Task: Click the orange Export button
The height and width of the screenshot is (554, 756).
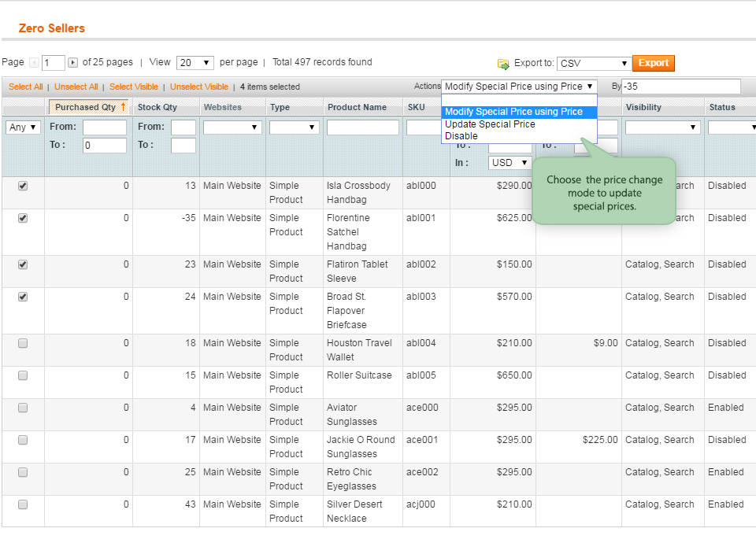Action: (x=653, y=64)
